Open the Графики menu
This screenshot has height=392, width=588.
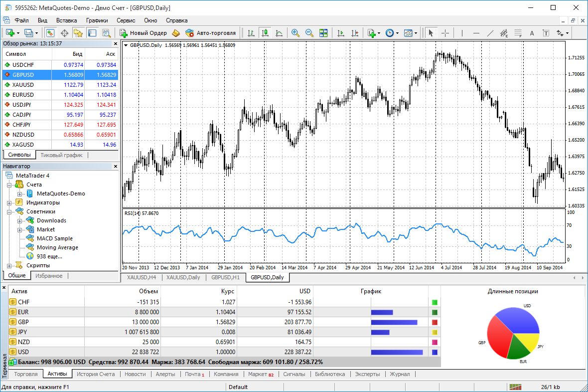[97, 20]
